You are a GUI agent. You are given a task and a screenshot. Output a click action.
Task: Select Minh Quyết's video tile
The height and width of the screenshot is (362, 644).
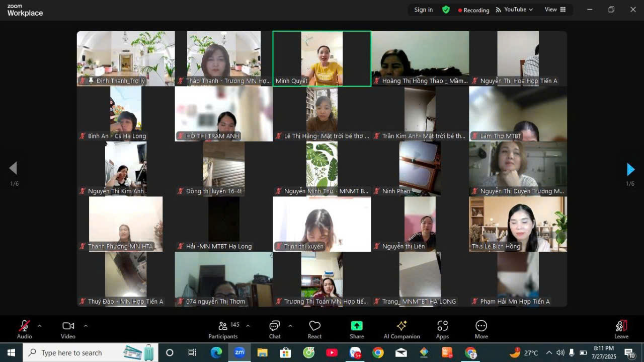[322, 58]
